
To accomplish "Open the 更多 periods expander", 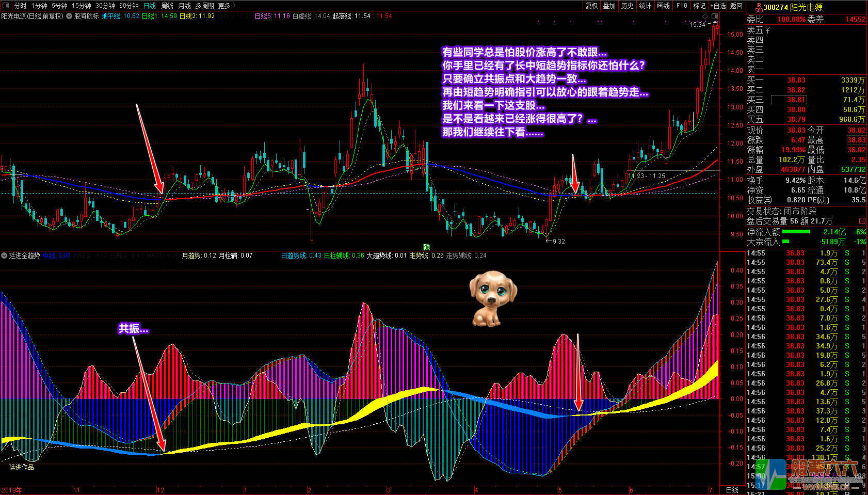I will (227, 6).
